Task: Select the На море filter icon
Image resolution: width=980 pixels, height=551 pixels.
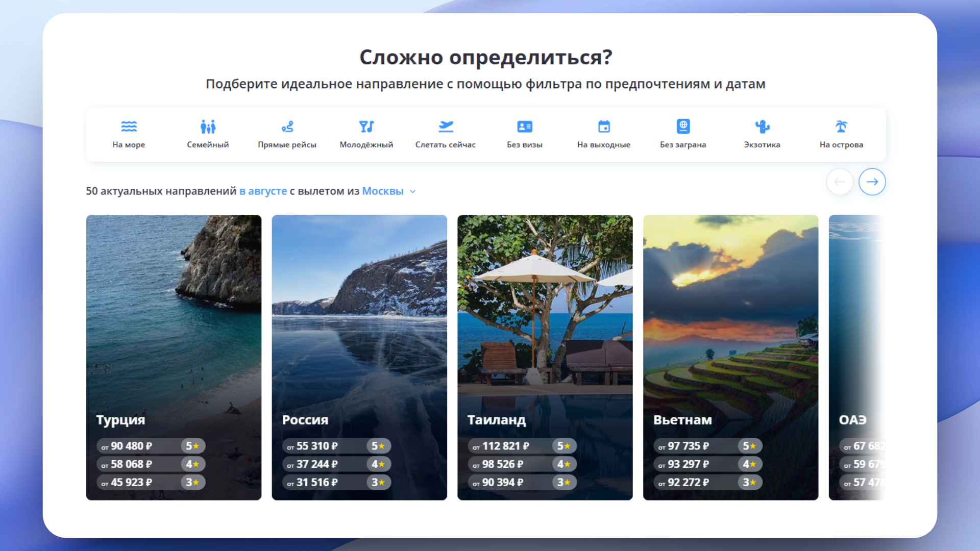Action: (x=129, y=127)
